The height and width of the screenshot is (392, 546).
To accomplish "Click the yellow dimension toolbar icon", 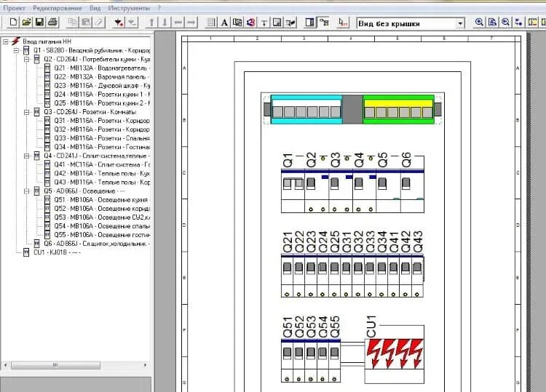I will (532, 23).
